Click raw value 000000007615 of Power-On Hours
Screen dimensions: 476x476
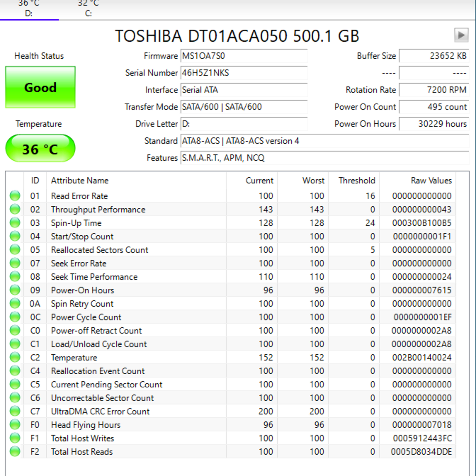click(422, 290)
